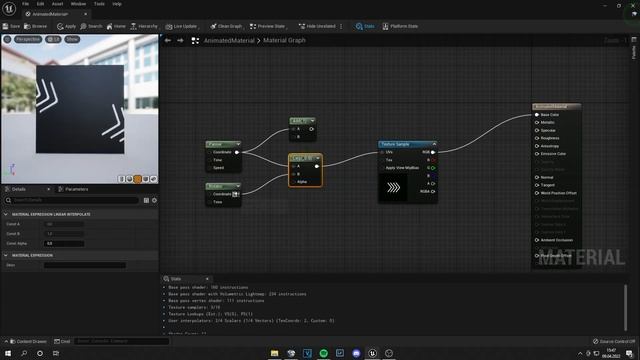Screen dimensions: 640x360
Task: Open the Hierarchy toolbar button
Action: (144, 26)
